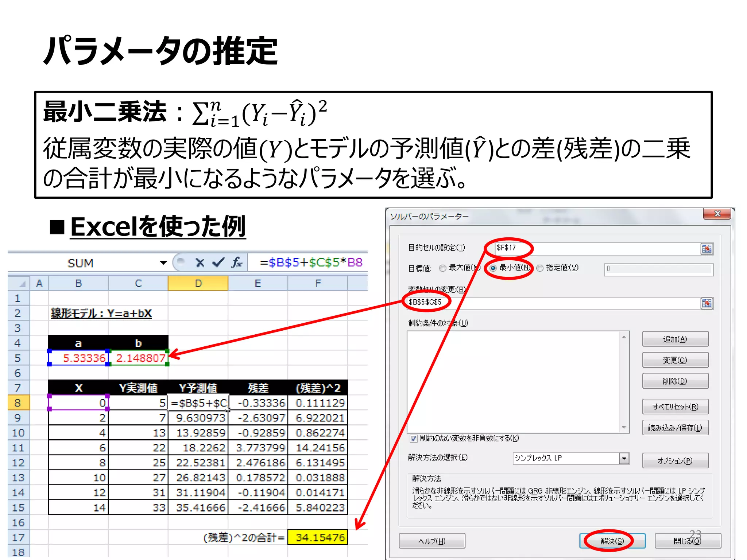
Task: Click cell D8 containing =$B$5+$C
Action: pos(198,403)
